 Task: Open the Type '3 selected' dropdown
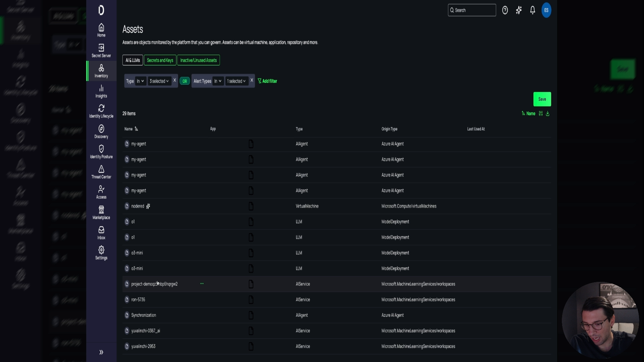159,81
